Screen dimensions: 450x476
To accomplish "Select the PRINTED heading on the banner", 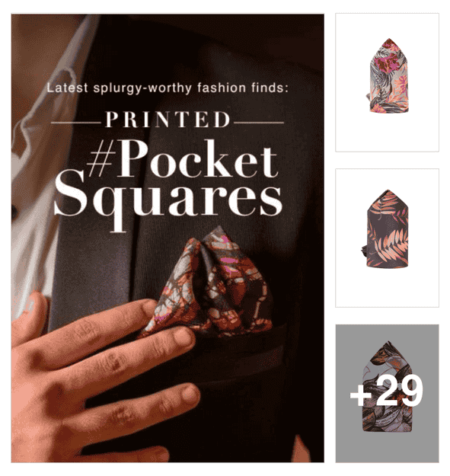I will (168, 120).
